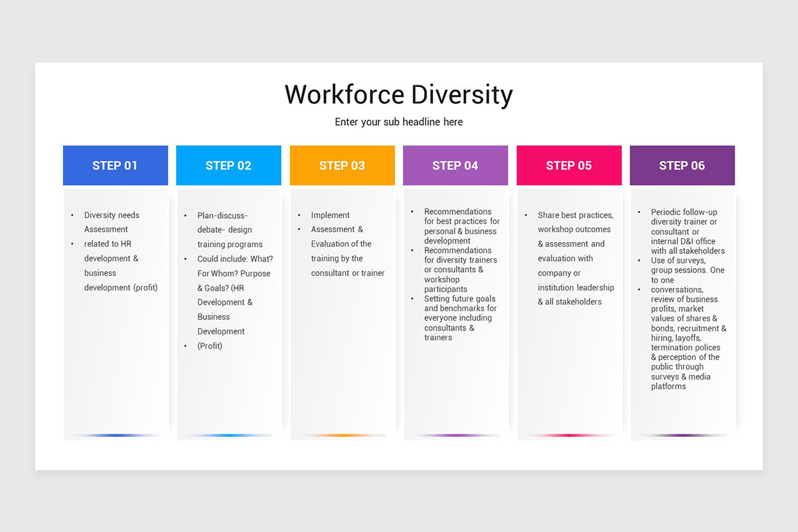The width and height of the screenshot is (798, 532).
Task: Select the 'Diversity needs Assessment' bullet text
Action: [112, 222]
